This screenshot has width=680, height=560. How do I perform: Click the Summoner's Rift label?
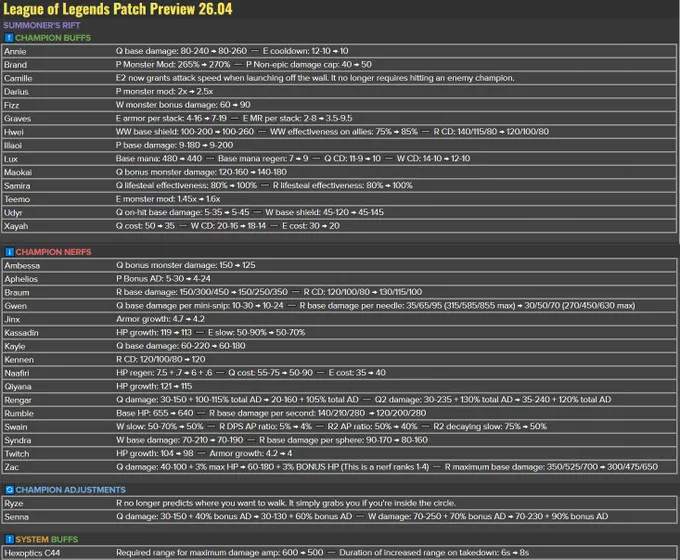click(x=40, y=24)
